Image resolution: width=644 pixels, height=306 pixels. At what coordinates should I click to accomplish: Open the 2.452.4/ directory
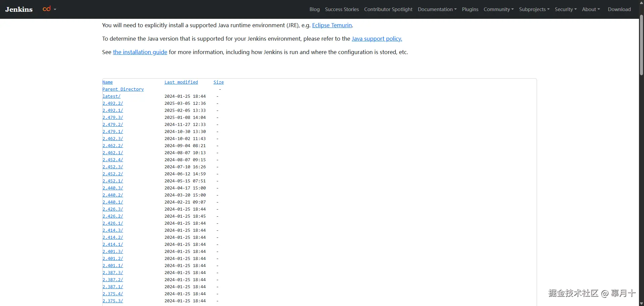[x=113, y=160]
